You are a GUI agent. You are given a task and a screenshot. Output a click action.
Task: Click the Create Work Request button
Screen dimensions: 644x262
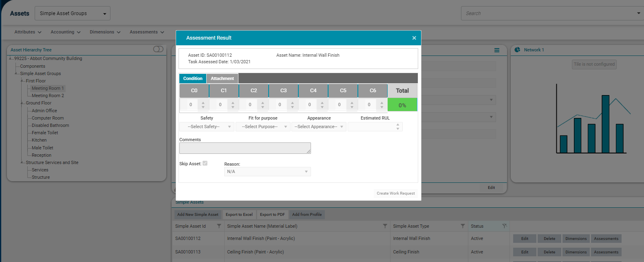tap(395, 193)
